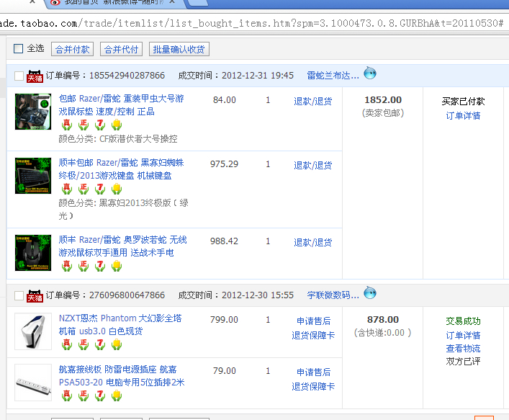This screenshot has height=420, width=509.
Task: Click 退货保障卡 for 航嘉 power strip
Action: (x=313, y=386)
